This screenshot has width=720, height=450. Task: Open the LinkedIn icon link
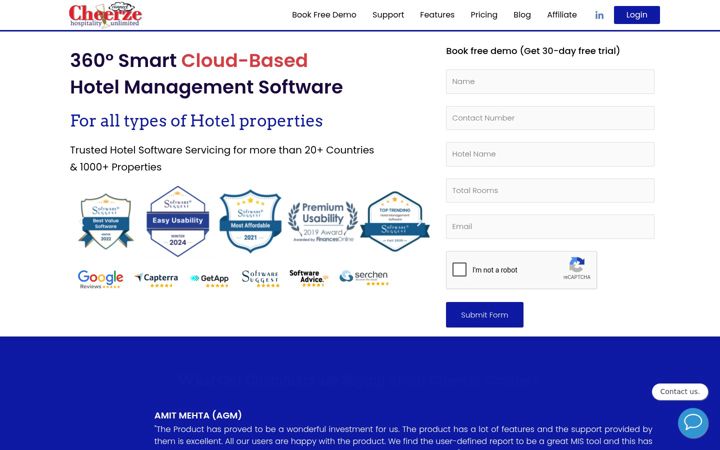599,15
